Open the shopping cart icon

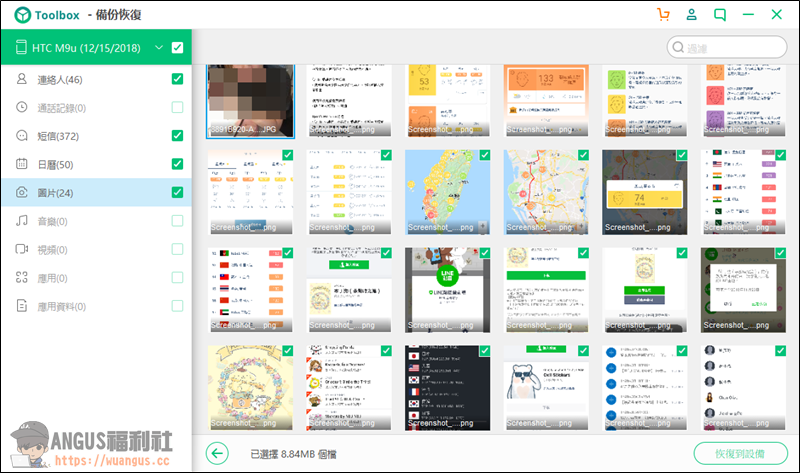[663, 15]
